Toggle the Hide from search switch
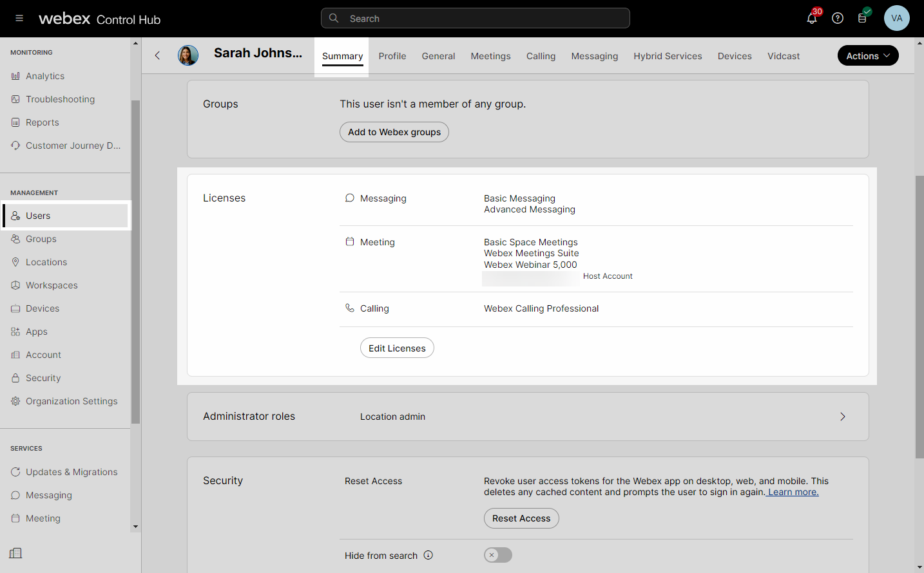Viewport: 924px width, 573px height. (498, 555)
